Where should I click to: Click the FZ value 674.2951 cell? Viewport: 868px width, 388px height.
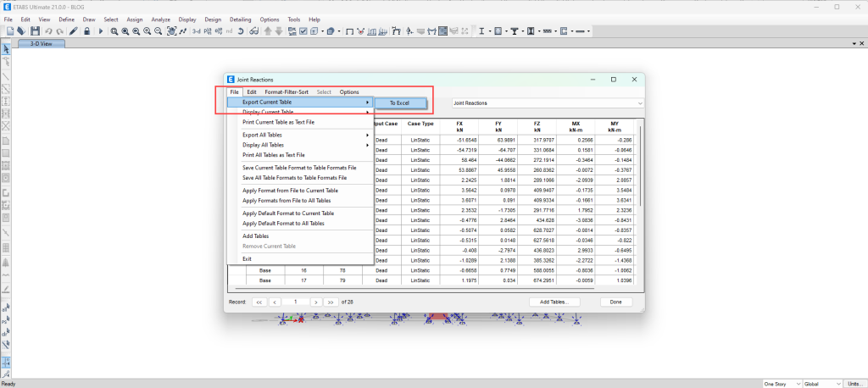point(537,280)
